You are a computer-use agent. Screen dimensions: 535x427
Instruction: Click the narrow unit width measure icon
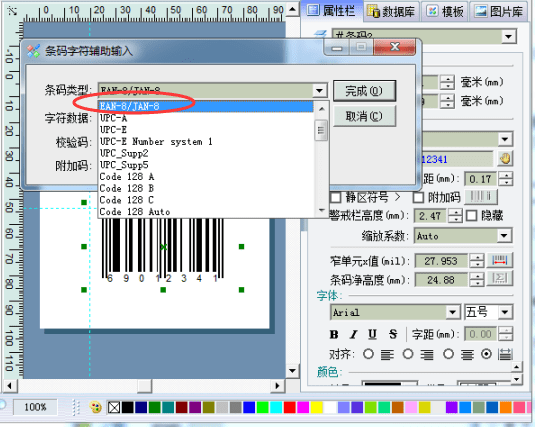[x=500, y=261]
